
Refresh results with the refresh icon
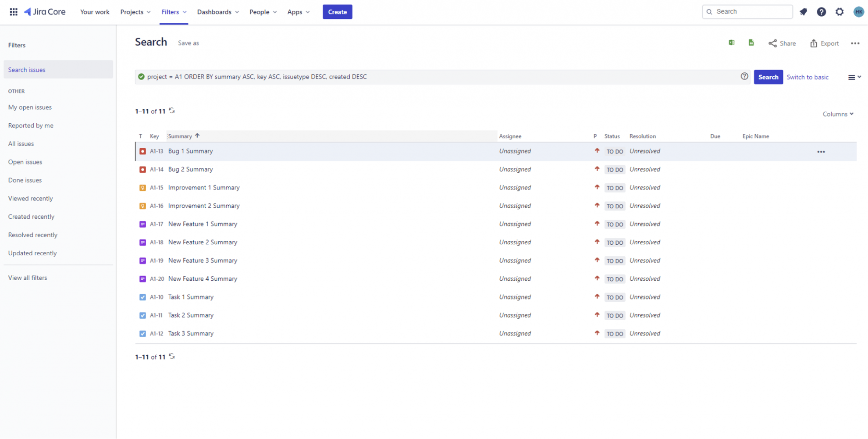click(171, 111)
